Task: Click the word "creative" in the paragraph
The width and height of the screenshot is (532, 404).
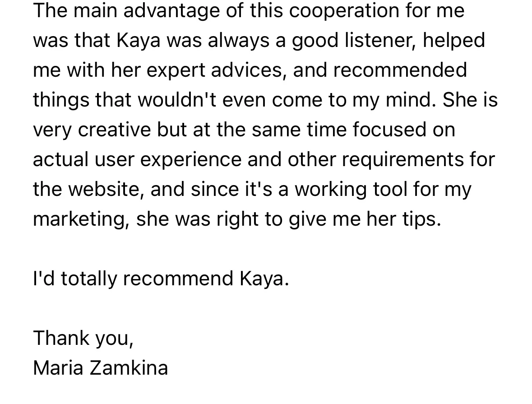Action: tap(114, 130)
